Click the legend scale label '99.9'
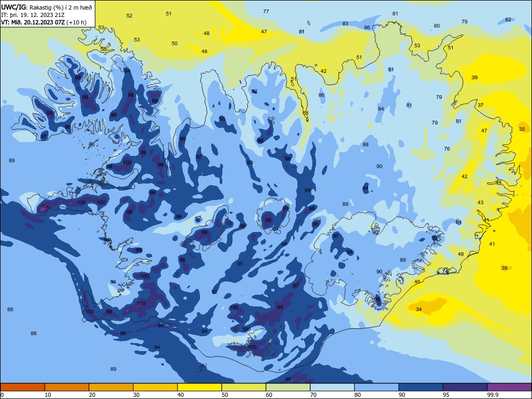 (493, 395)
